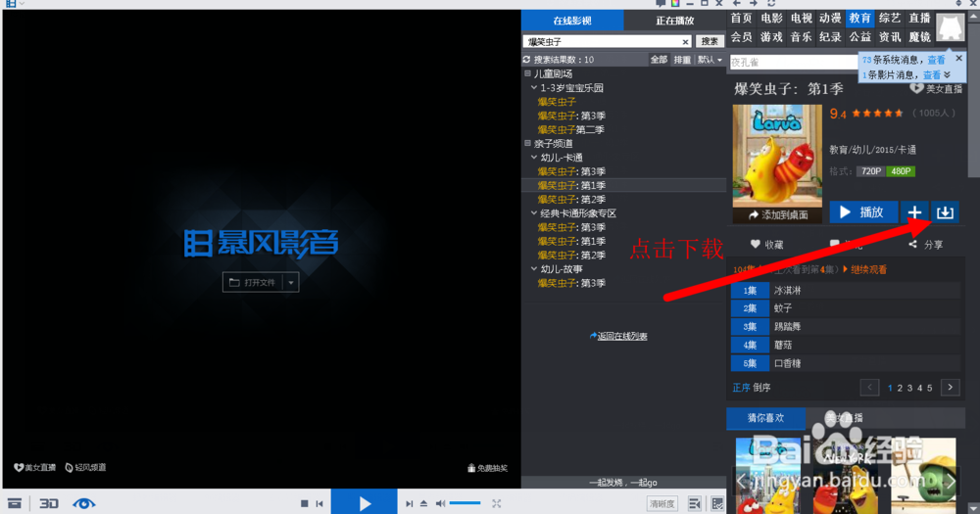Refresh search results with the reload icon
Screen dimensions: 980x514
click(527, 60)
